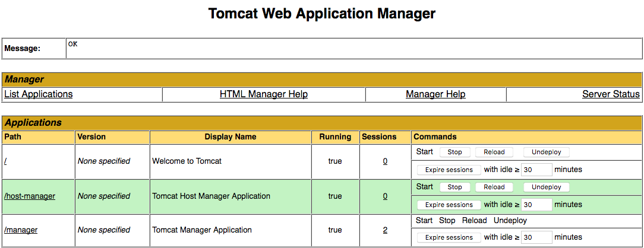The width and height of the screenshot is (644, 248).
Task: Undeploy the Welcome to Tomcat application
Action: click(x=546, y=152)
